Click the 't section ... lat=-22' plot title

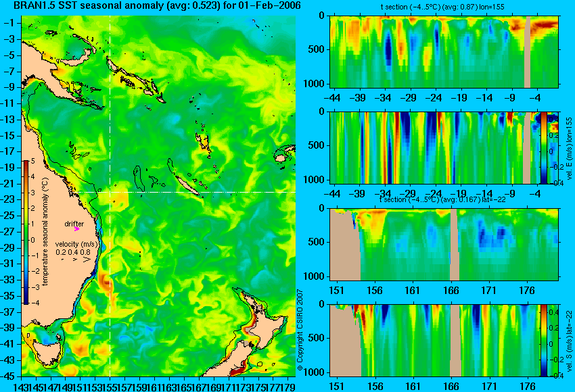point(442,199)
